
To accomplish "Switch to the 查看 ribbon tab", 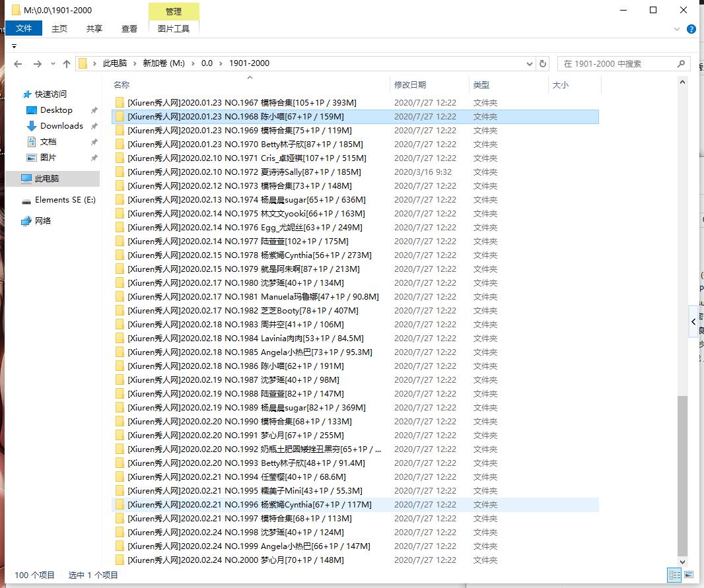I will 129,28.
